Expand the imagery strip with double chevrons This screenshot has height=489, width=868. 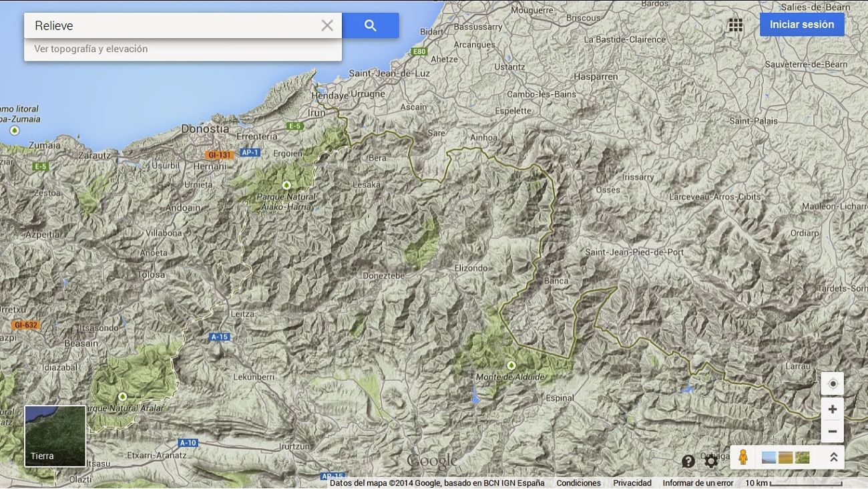click(x=833, y=458)
